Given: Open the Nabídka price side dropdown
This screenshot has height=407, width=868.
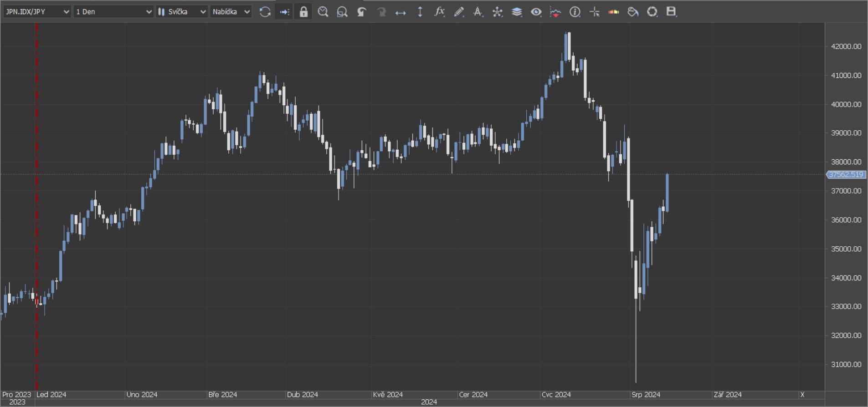Looking at the screenshot, I should (231, 12).
